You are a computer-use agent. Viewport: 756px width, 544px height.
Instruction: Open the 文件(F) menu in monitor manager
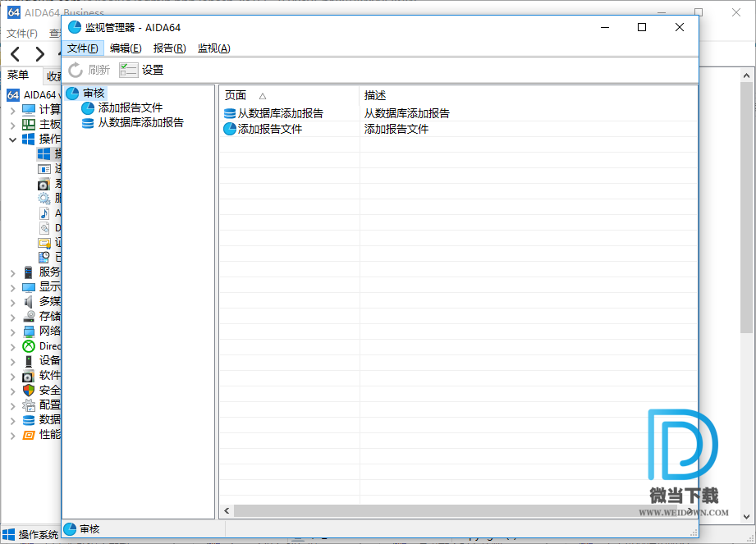point(82,48)
